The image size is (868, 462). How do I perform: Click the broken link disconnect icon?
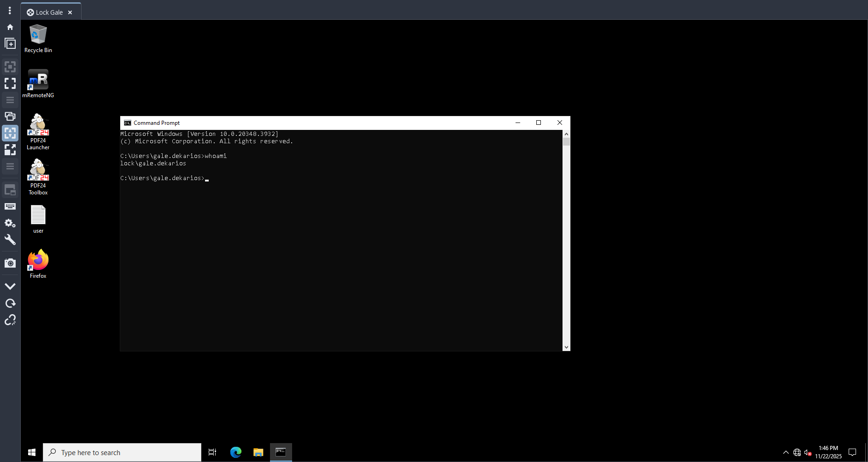click(x=10, y=320)
